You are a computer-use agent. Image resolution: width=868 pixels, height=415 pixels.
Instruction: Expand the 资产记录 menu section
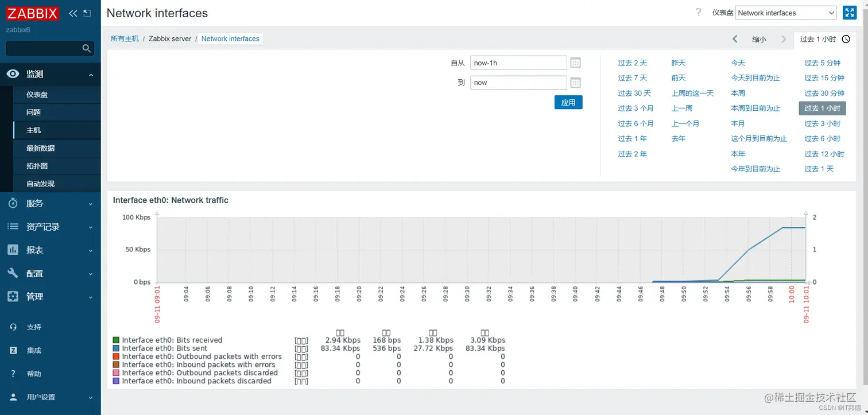point(91,227)
